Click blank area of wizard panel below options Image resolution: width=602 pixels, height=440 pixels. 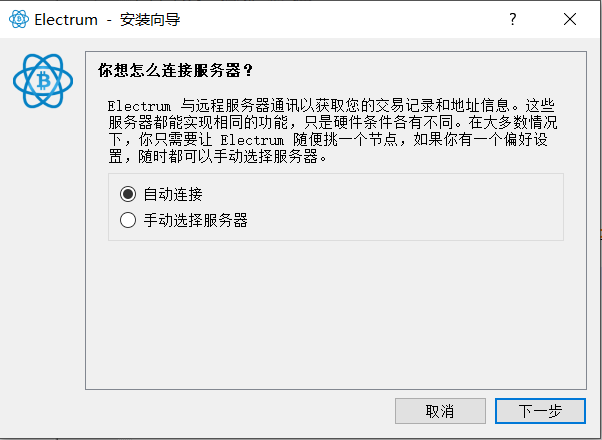click(336, 315)
